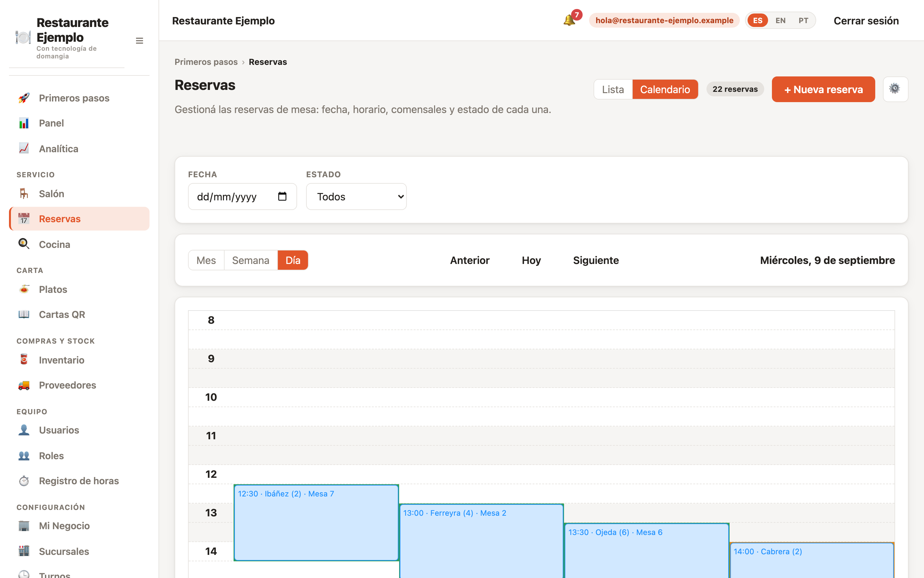The height and width of the screenshot is (578, 924).
Task: Create a Nueva reserva
Action: (823, 89)
